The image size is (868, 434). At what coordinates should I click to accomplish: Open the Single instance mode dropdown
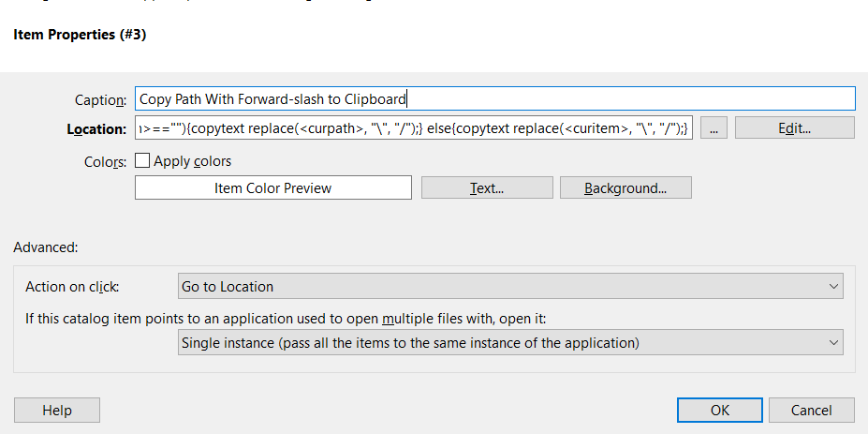pos(509,343)
